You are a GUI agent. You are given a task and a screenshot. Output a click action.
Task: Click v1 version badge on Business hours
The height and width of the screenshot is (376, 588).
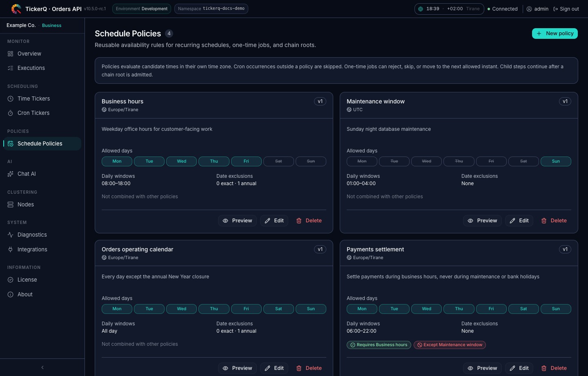click(320, 101)
